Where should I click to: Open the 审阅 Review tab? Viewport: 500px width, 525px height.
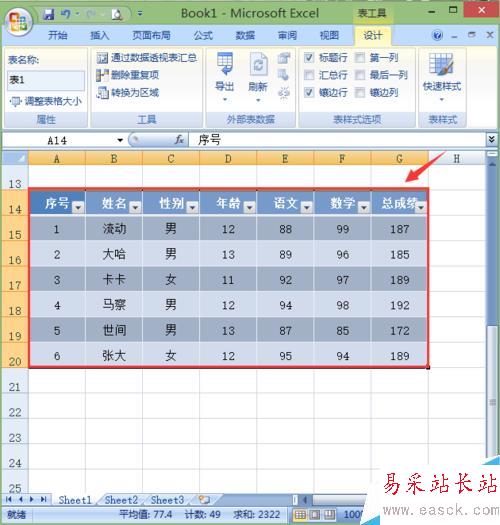click(287, 35)
